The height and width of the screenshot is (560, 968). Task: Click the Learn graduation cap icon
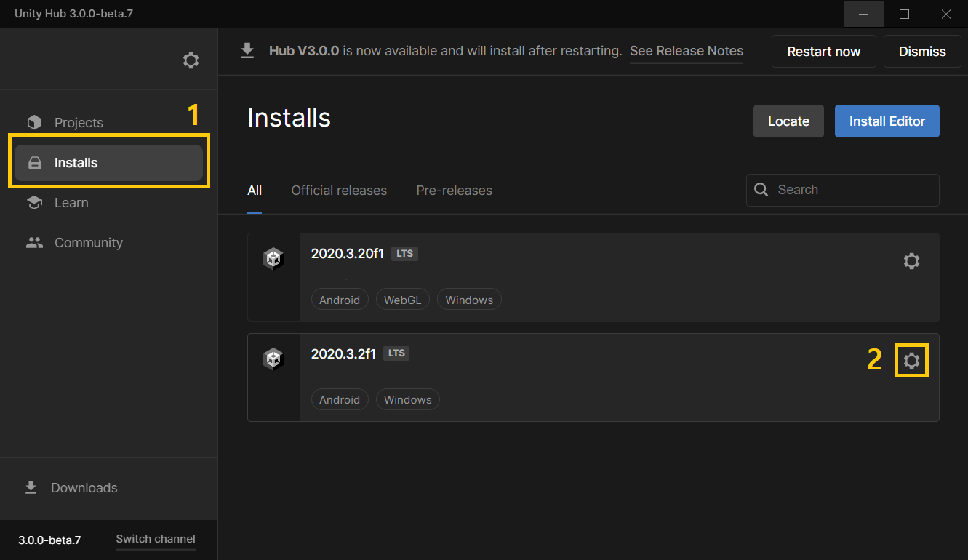pyautogui.click(x=34, y=203)
